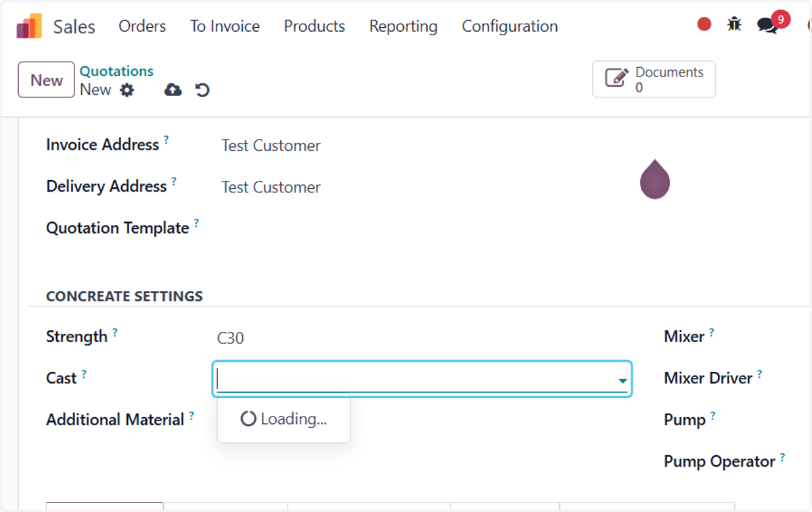Click the Loading... dropdown entry

click(x=284, y=419)
